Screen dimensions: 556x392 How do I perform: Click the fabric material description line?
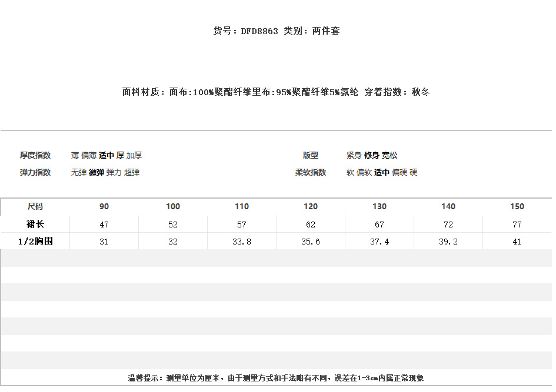click(276, 92)
